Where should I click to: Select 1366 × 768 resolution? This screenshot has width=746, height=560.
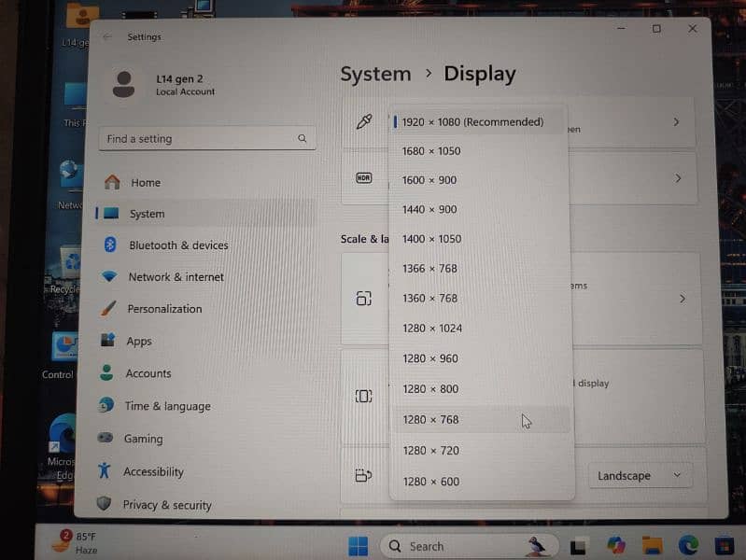tap(429, 269)
